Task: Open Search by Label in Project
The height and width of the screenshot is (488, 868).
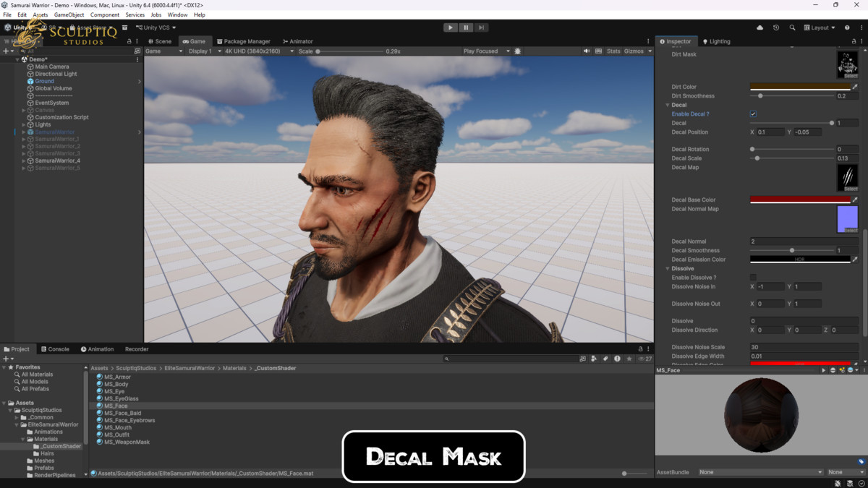Action: pos(605,359)
